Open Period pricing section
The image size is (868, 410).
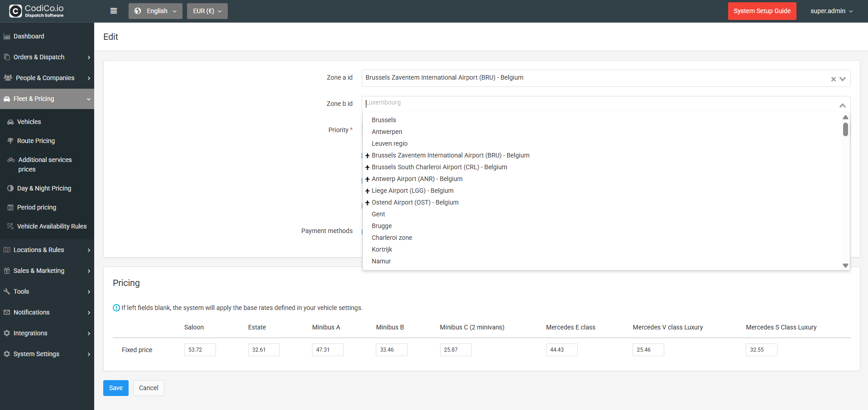(37, 207)
